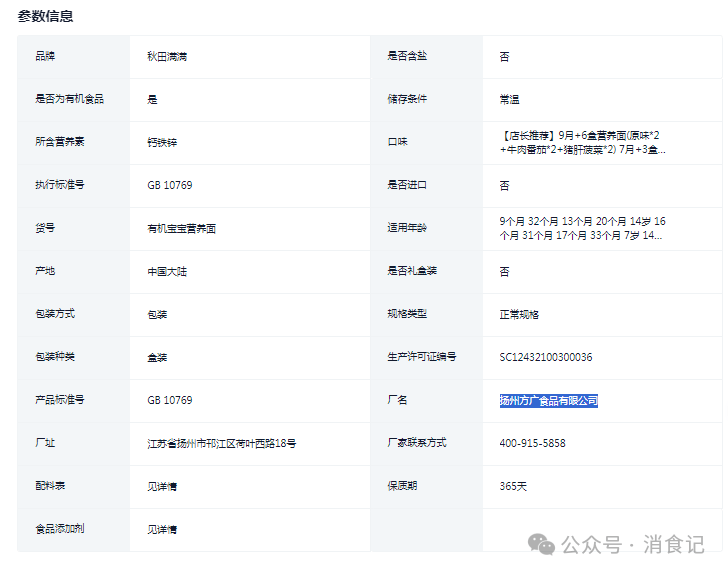Click the highlighted 扬州方广食品有限公司 manufacturer name
Viewport: 728px width, 574px height.
(x=549, y=401)
